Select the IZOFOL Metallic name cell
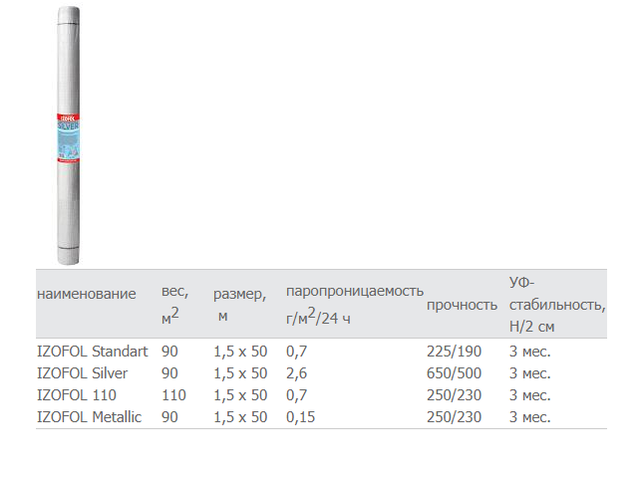 (x=89, y=417)
